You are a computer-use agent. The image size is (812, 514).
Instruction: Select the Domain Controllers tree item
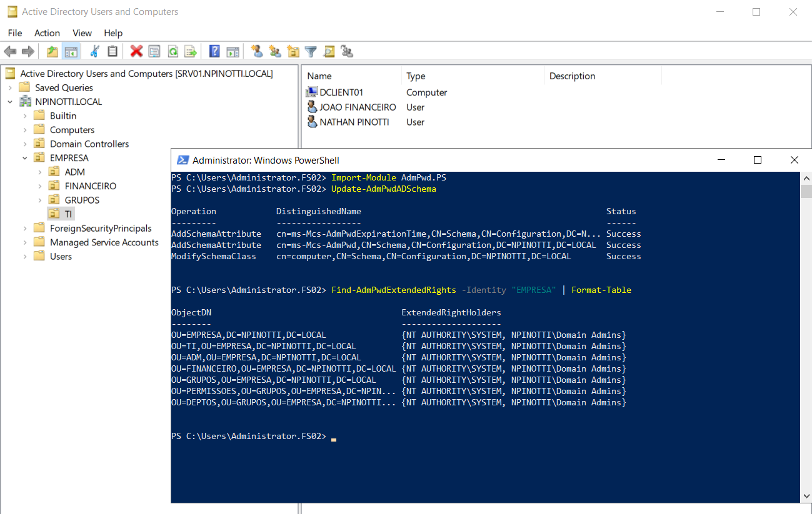click(x=89, y=144)
